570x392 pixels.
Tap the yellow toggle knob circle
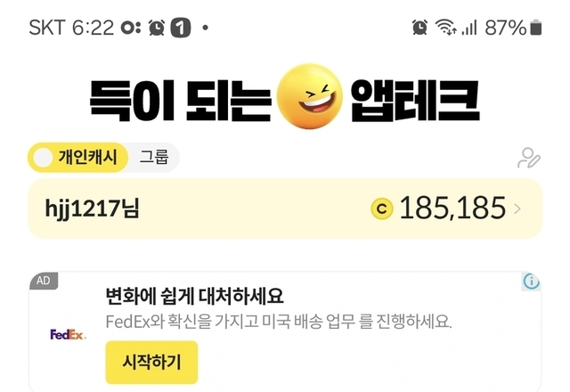tap(43, 159)
